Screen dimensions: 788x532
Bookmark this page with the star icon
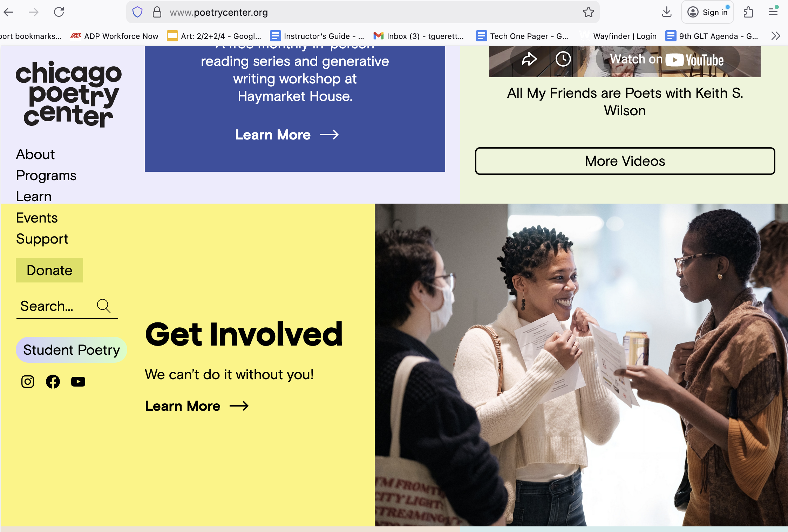point(589,12)
